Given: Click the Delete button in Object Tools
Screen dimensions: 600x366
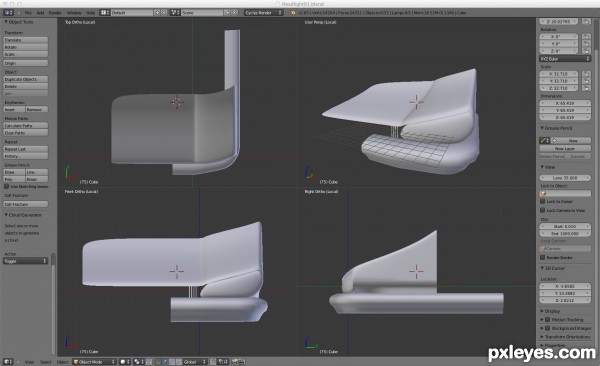Looking at the screenshot, I should coord(26,87).
